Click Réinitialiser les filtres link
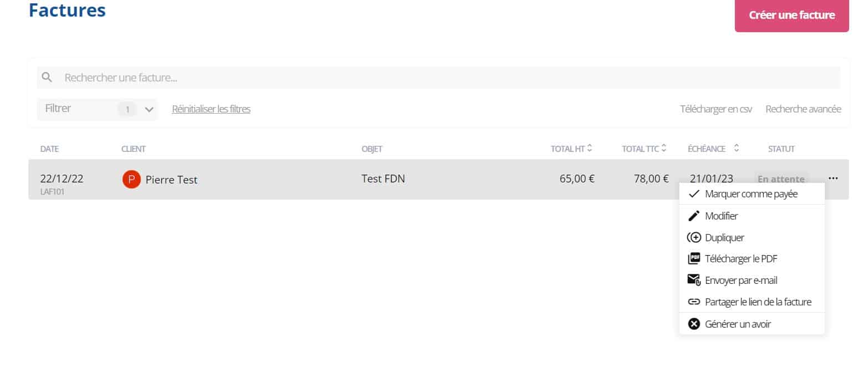Image resolution: width=868 pixels, height=392 pixels. coord(211,109)
